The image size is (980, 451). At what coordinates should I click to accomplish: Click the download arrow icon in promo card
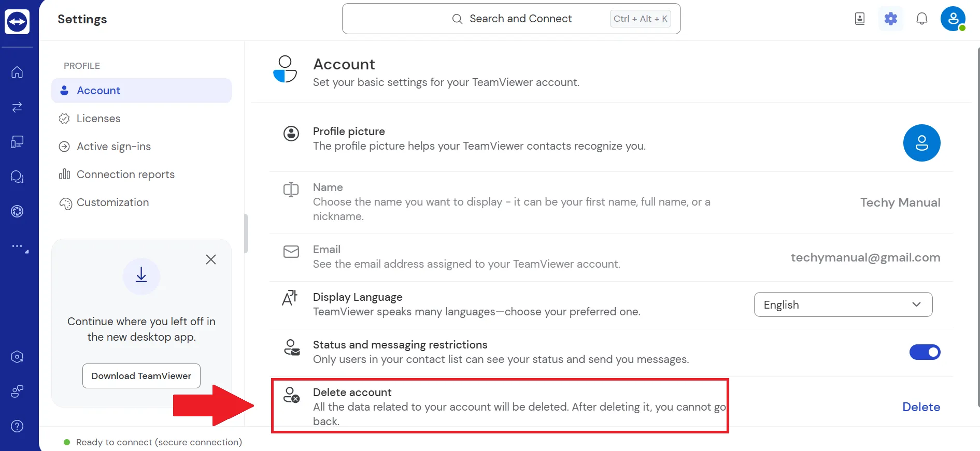point(141,276)
